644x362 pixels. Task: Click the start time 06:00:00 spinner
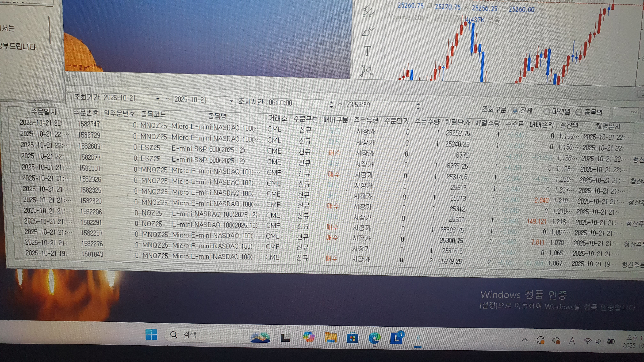(331, 104)
